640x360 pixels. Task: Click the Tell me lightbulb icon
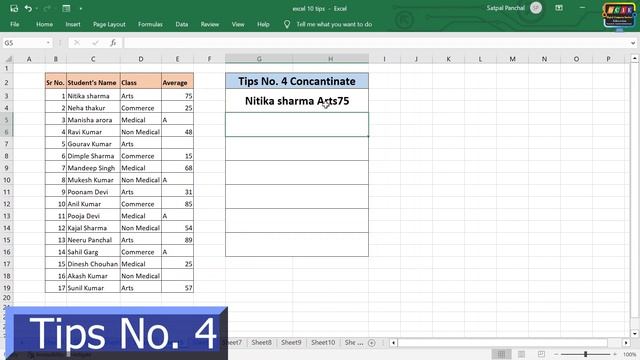tap(287, 24)
